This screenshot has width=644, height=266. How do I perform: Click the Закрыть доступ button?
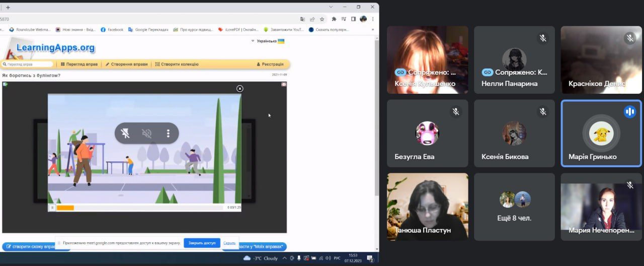coord(202,243)
